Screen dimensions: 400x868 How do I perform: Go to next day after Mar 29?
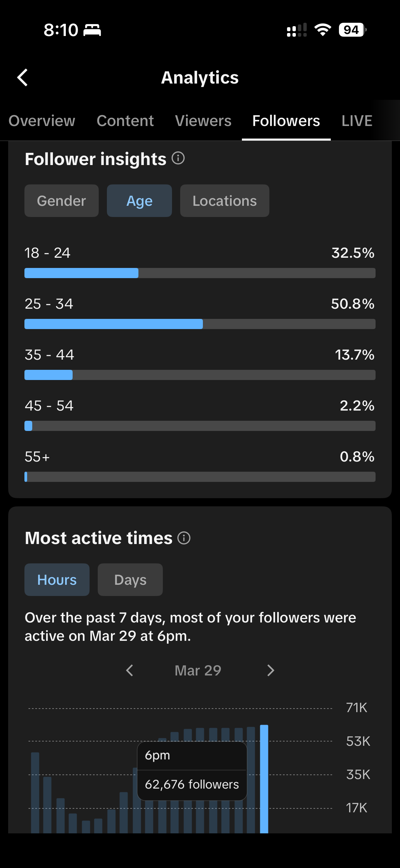click(270, 670)
